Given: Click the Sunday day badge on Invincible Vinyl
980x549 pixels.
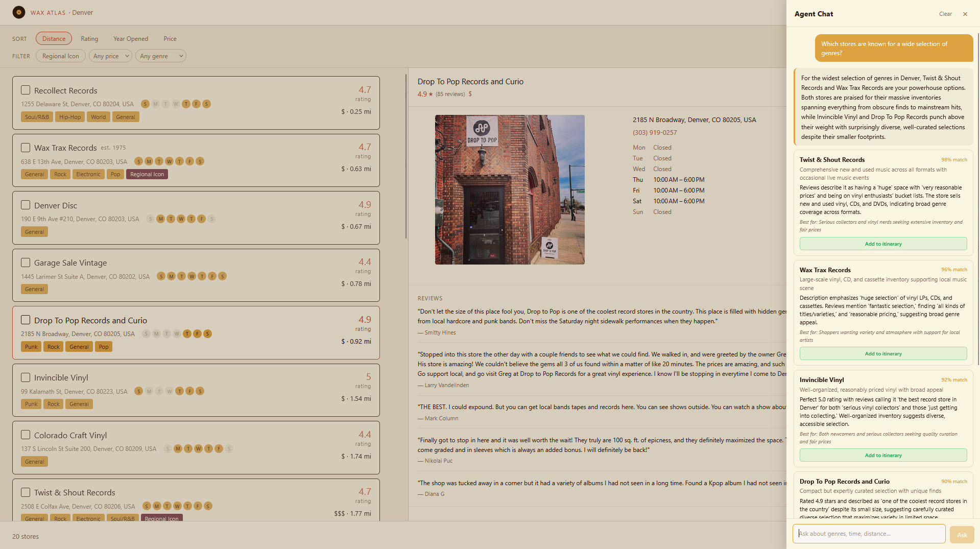Looking at the screenshot, I should [138, 391].
